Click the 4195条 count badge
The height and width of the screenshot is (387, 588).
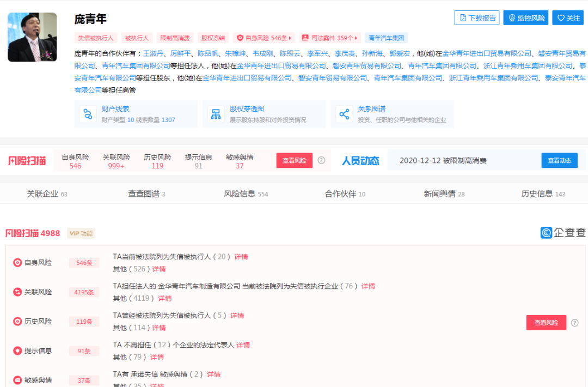click(x=84, y=292)
